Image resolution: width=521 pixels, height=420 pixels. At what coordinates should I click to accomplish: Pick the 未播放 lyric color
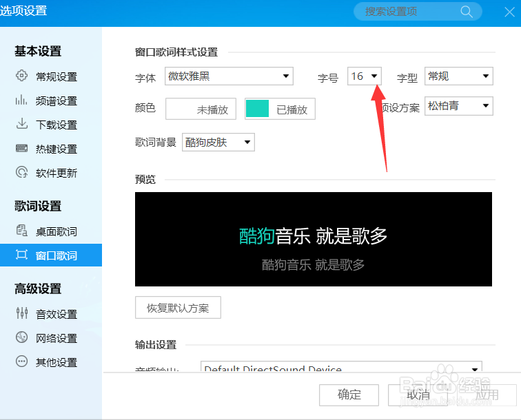click(201, 109)
